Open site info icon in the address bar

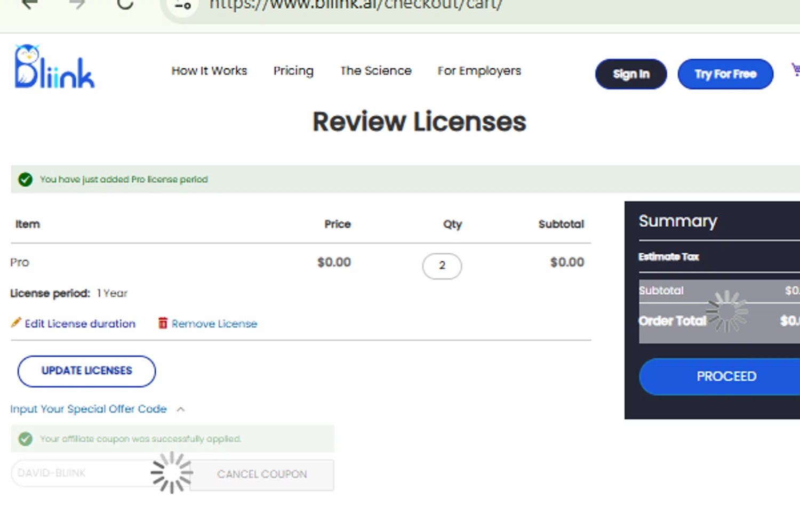click(x=182, y=5)
